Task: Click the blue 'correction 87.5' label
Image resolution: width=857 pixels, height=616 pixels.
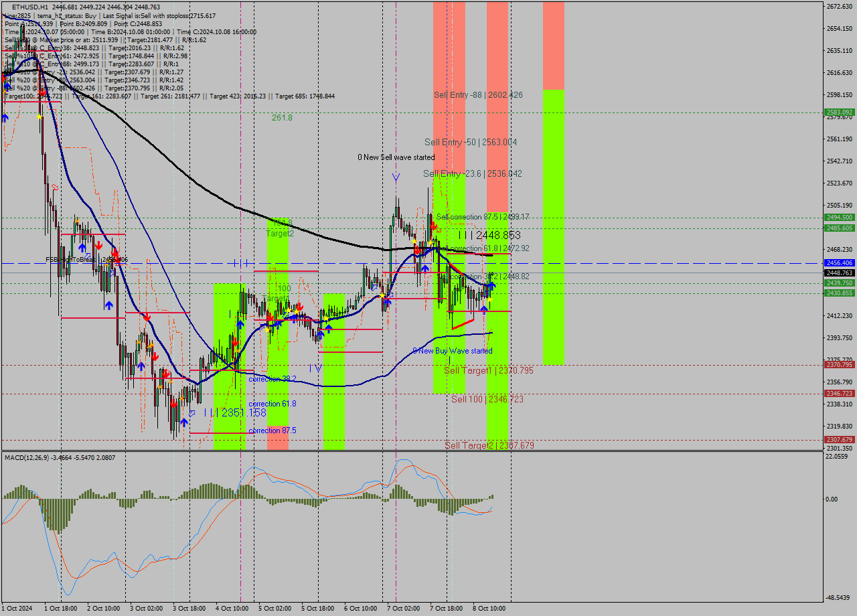Action: pyautogui.click(x=272, y=431)
